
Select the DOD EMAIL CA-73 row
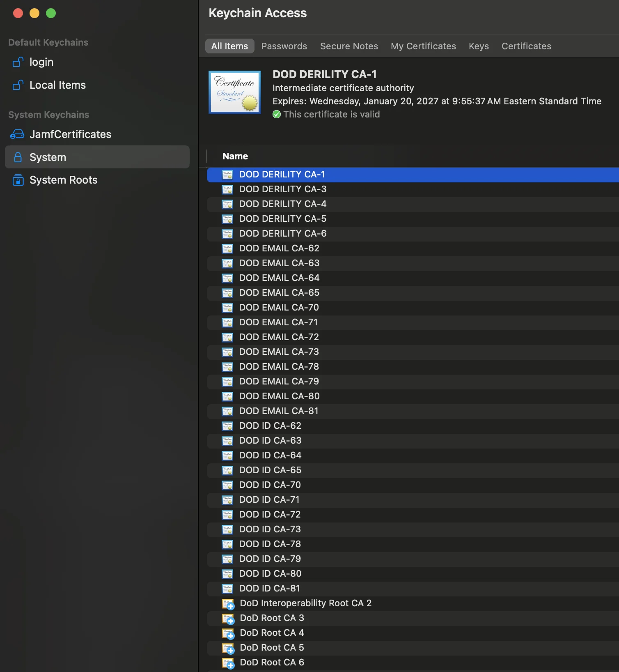(x=413, y=352)
